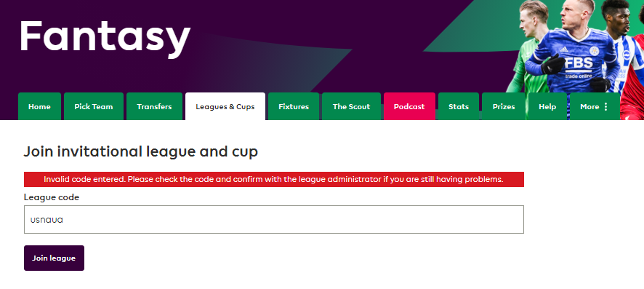Open the Prizes tab
The image size is (644, 289).
coord(504,106)
